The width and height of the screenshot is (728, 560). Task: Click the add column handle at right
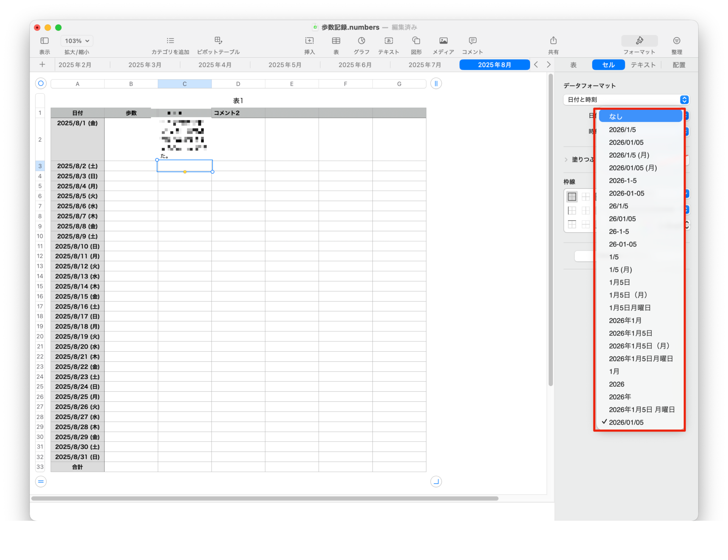tap(436, 84)
